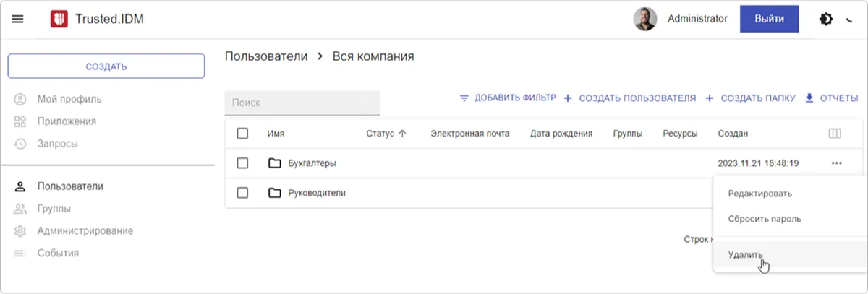Screen dimensions: 868x294
Task: Open Мой профиль in sidebar
Action: tap(69, 99)
